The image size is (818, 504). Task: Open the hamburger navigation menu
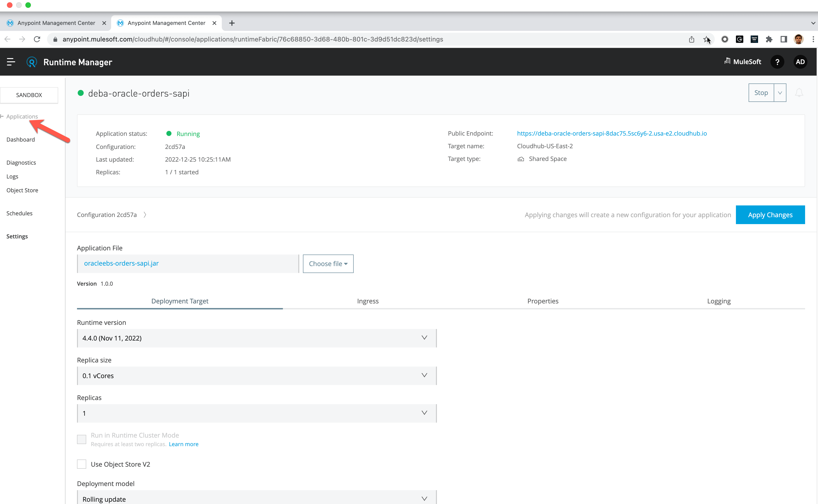pyautogui.click(x=11, y=62)
